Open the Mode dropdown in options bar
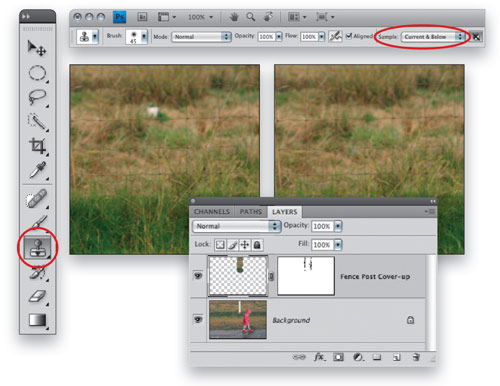The image size is (500, 386). [x=201, y=36]
